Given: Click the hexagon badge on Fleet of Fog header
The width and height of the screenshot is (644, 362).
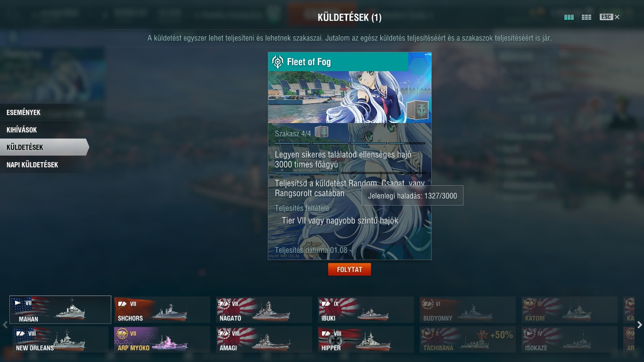Looking at the screenshot, I should tap(419, 65).
